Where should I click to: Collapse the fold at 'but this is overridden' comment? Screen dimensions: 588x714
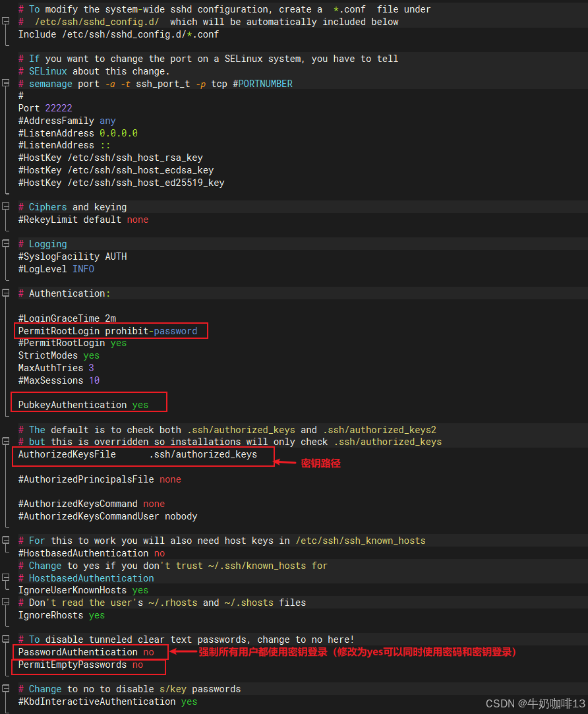coord(5,441)
